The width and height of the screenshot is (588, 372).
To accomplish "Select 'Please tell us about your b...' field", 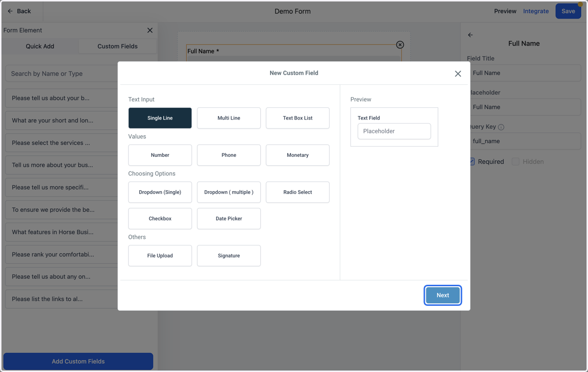I will tap(61, 98).
